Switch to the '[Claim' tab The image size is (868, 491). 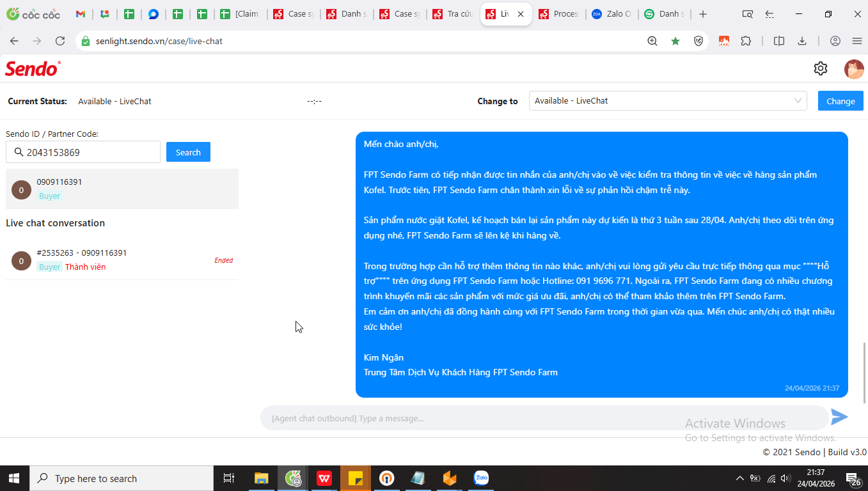[x=240, y=14]
